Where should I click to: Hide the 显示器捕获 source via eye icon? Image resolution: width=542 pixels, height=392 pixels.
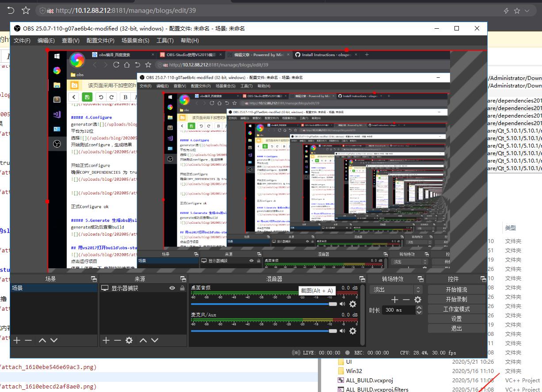(172, 288)
